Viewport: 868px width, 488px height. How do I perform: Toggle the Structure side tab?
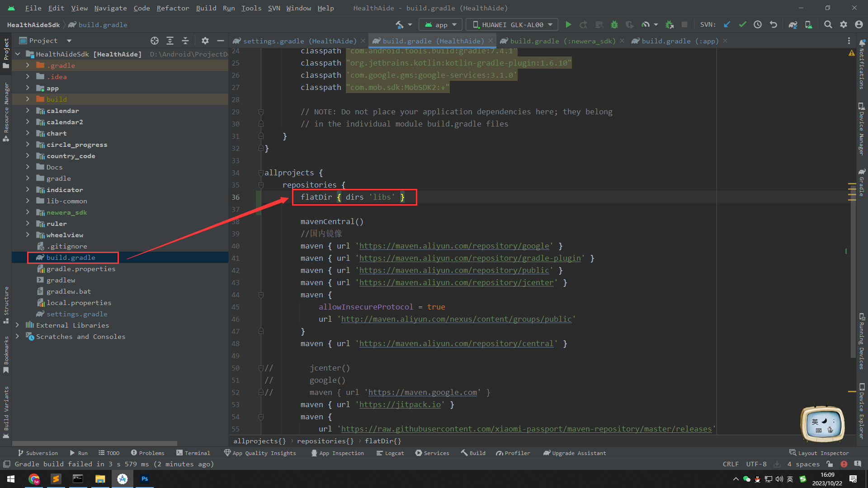point(6,305)
